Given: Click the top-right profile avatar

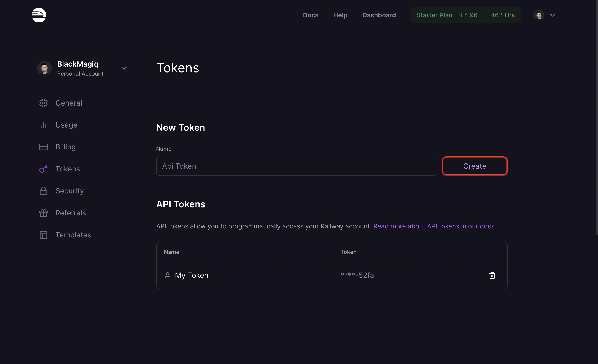Looking at the screenshot, I should pyautogui.click(x=538, y=15).
